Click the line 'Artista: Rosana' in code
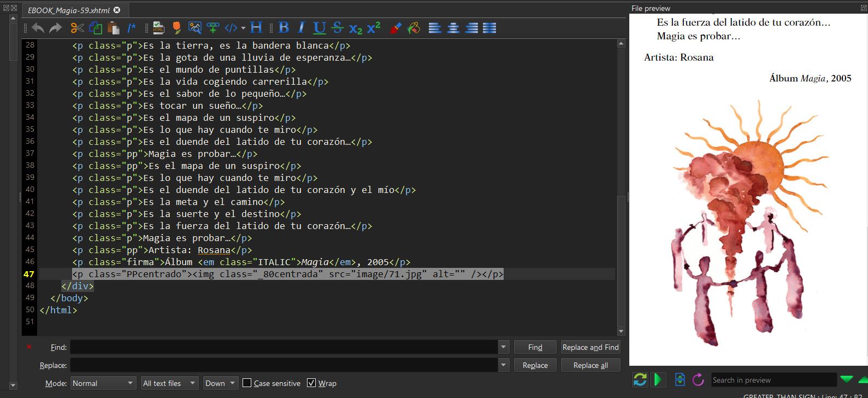Image resolution: width=868 pixels, height=398 pixels. click(x=162, y=250)
